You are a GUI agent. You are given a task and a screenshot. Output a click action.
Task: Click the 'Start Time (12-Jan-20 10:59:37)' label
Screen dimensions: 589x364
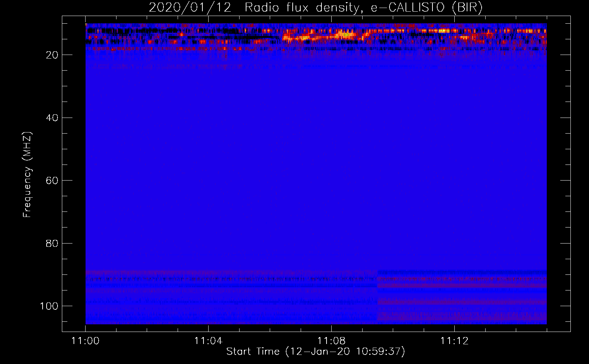pos(316,352)
